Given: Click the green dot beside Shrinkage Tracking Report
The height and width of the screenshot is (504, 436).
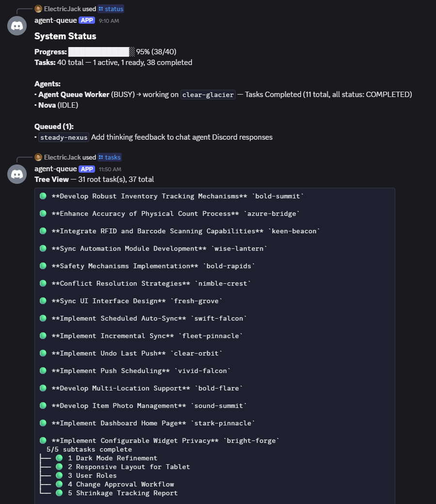Looking at the screenshot, I should tap(59, 492).
